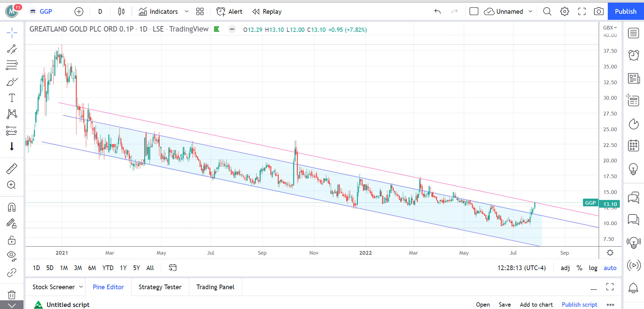Screen dimensions: 644x309
Task: Open the GBX currency dropdown
Action: point(610,28)
